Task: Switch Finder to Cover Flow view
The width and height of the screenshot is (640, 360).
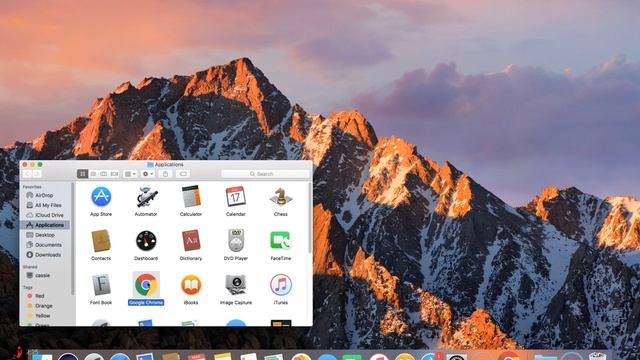Action: click(x=114, y=174)
